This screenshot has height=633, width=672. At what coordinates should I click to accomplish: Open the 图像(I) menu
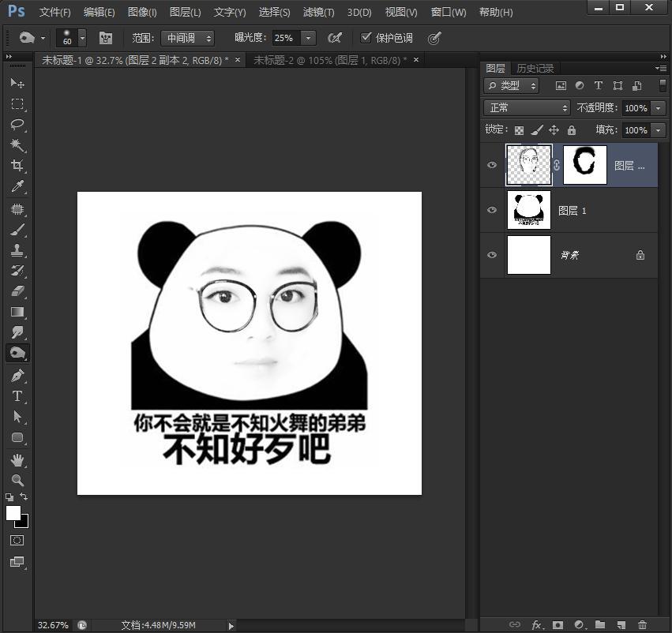point(142,13)
